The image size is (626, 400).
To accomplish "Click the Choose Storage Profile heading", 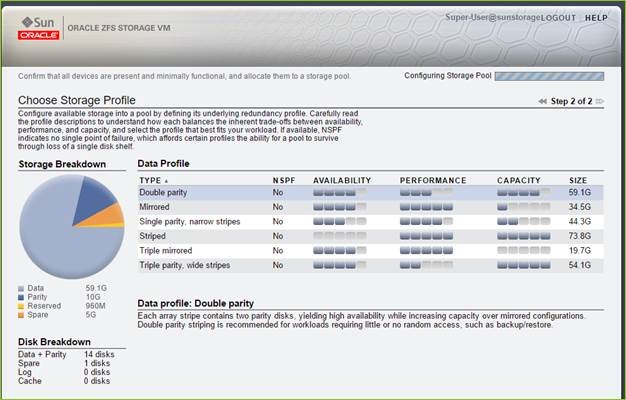I will [77, 100].
